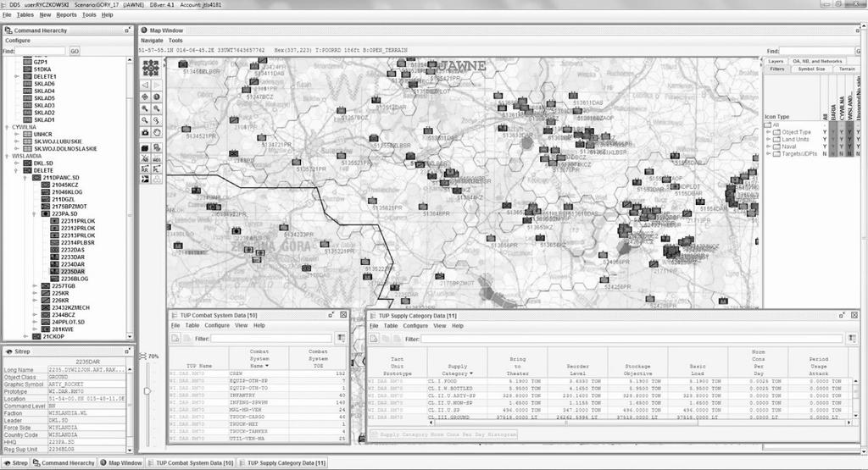Click the new-document icon in TUP Combat System Data
The width and height of the screenshot is (868, 470).
pyautogui.click(x=175, y=339)
